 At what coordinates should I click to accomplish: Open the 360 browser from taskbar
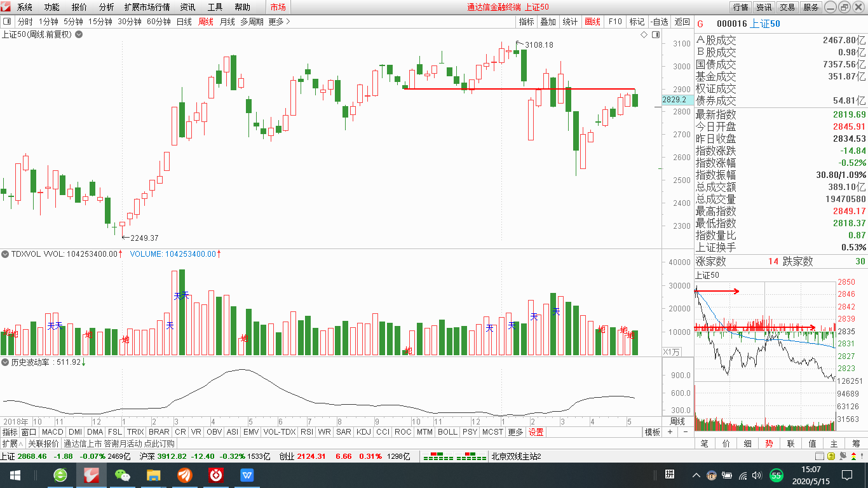60,475
